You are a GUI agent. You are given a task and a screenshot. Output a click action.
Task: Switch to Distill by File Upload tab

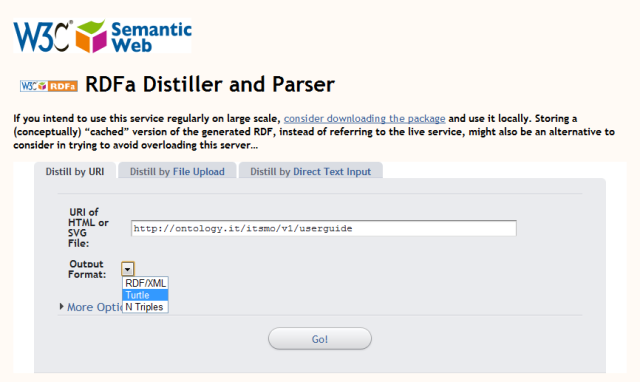coord(177,171)
